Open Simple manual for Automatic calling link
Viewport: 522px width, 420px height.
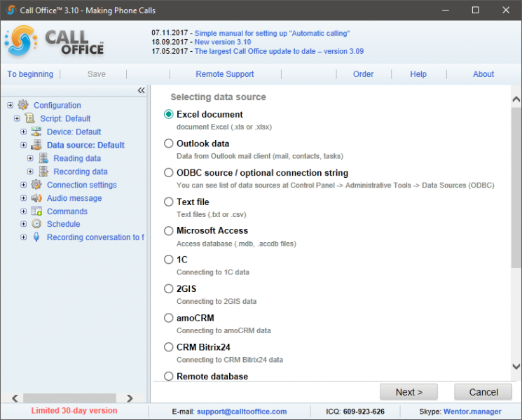[x=272, y=34]
